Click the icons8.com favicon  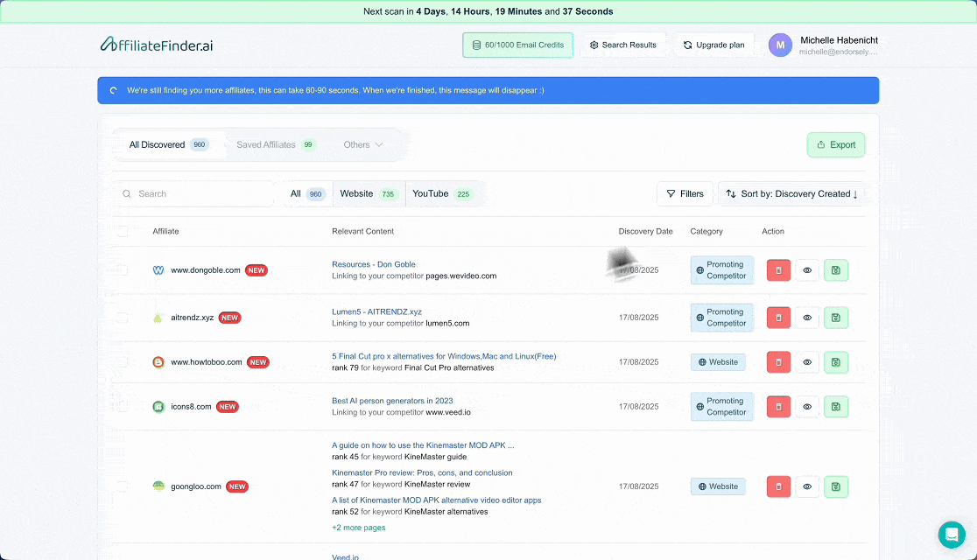click(x=158, y=407)
